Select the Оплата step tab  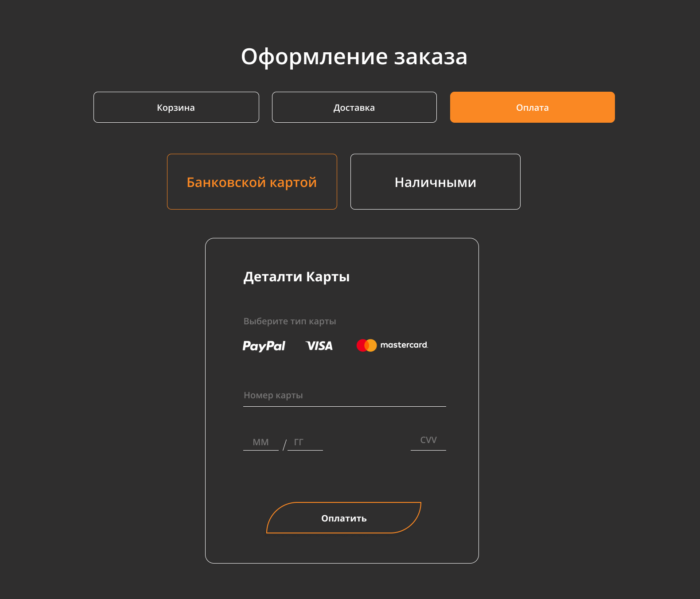tap(533, 107)
